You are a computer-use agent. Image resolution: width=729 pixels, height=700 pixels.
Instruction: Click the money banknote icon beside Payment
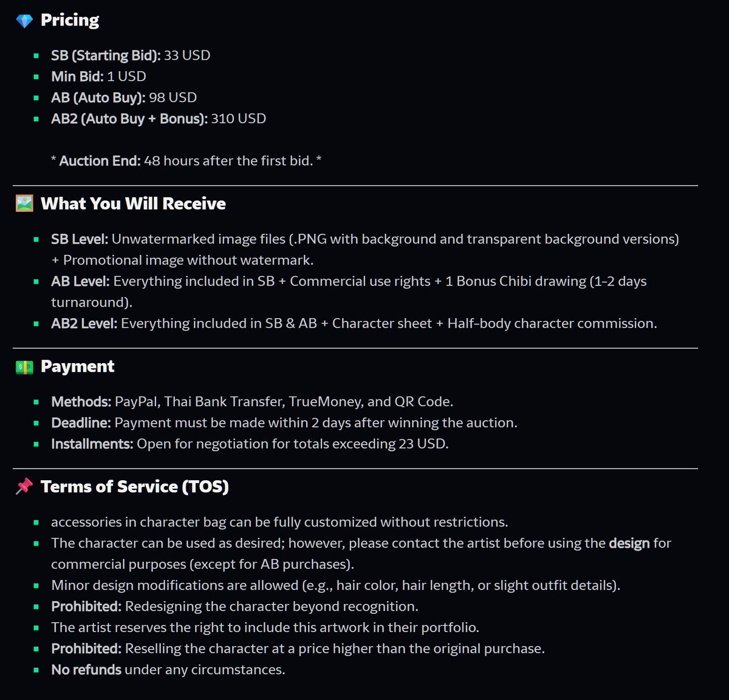(x=24, y=367)
